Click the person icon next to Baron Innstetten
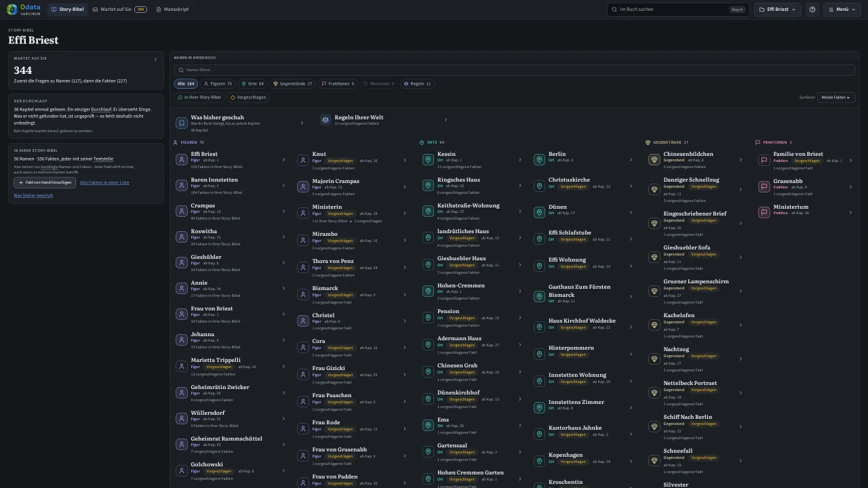Image resolution: width=868 pixels, height=488 pixels. pos(182,186)
